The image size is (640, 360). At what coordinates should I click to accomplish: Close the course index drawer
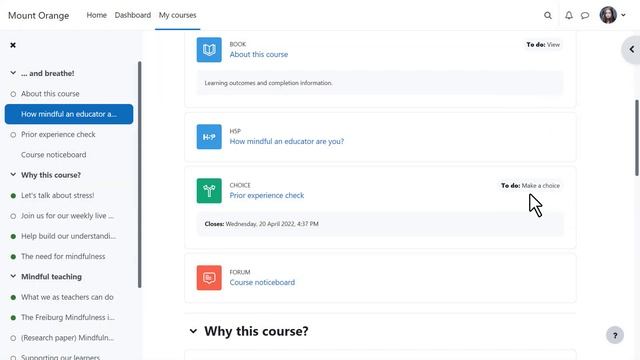pyautogui.click(x=13, y=45)
